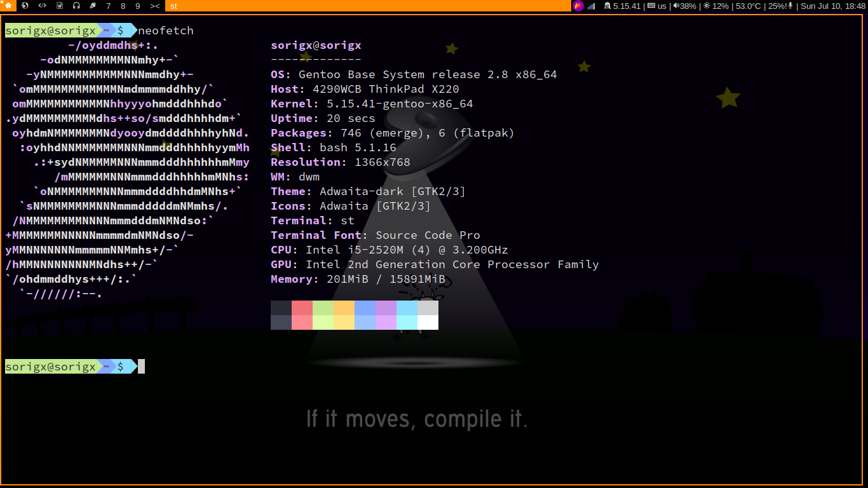
Task: Open the pen tool tag
Action: point(93,6)
